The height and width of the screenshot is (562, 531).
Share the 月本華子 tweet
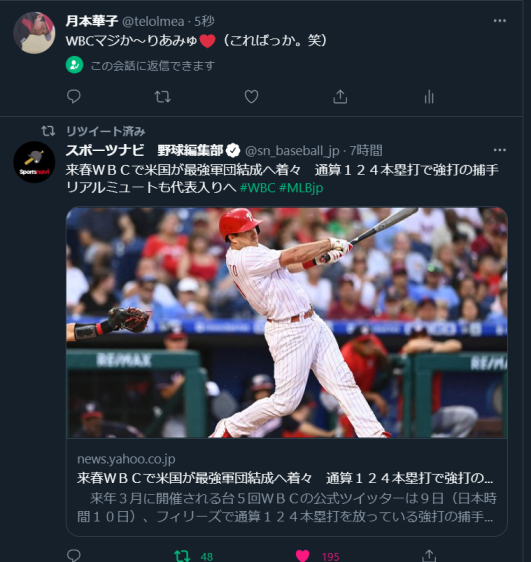pyautogui.click(x=340, y=97)
